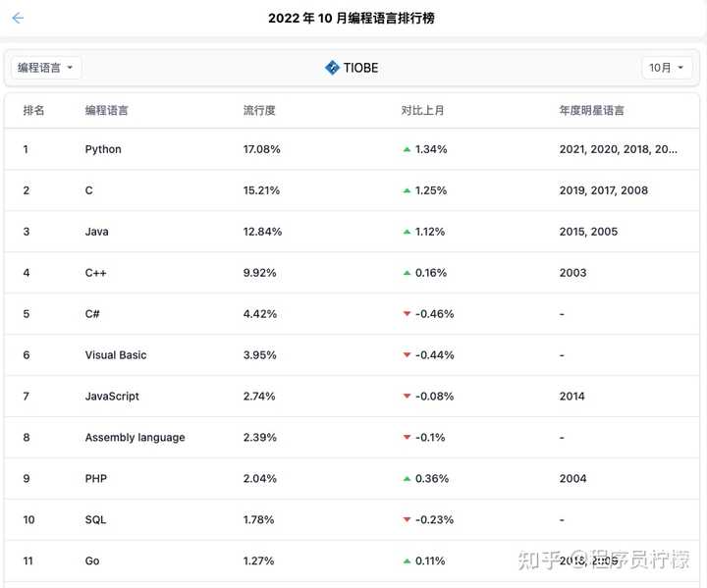Click the Assembly language entry

pyautogui.click(x=135, y=438)
